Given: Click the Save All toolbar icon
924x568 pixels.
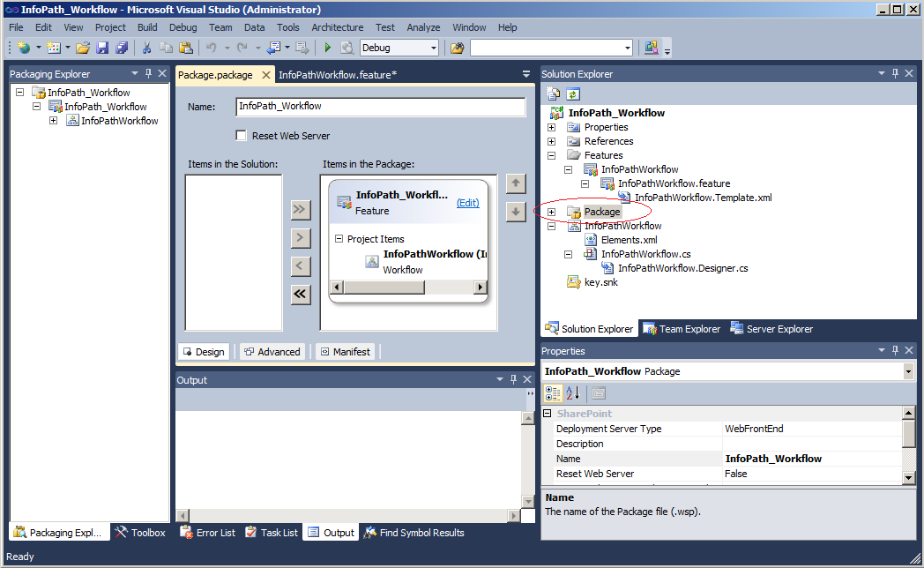Looking at the screenshot, I should coord(123,48).
